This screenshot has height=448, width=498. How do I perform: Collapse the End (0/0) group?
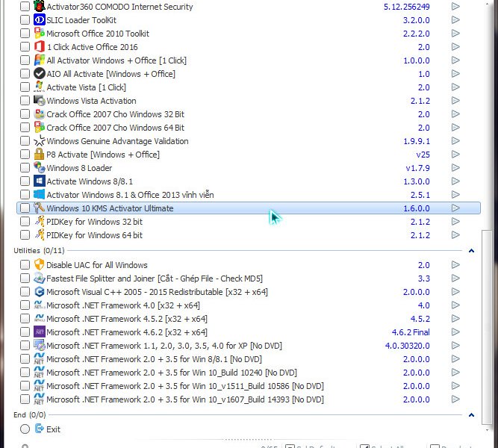click(471, 414)
